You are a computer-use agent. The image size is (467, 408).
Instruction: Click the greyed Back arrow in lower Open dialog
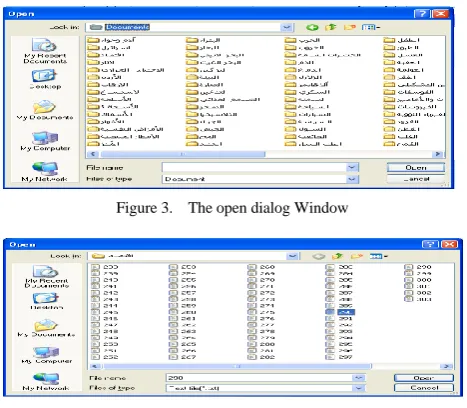pyautogui.click(x=319, y=256)
